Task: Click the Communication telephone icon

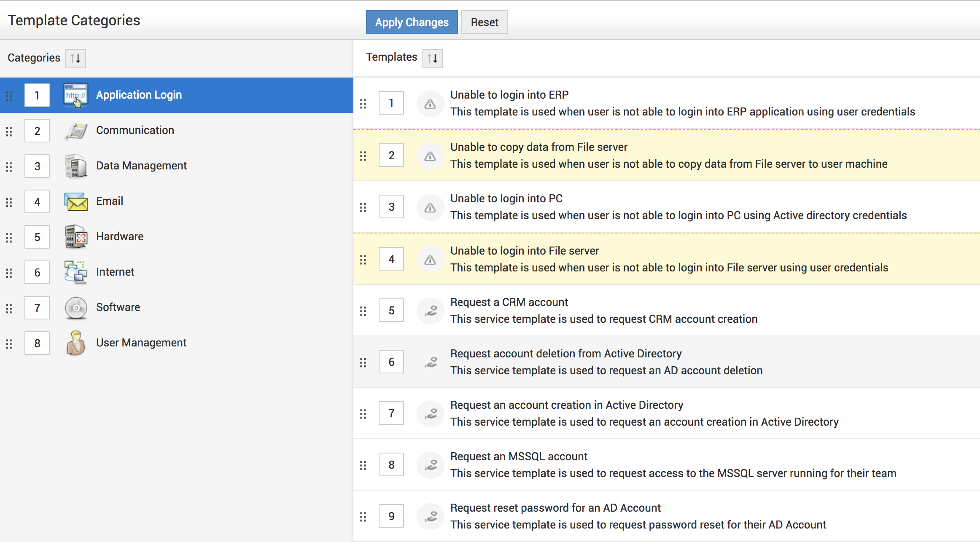Action: pos(76,131)
